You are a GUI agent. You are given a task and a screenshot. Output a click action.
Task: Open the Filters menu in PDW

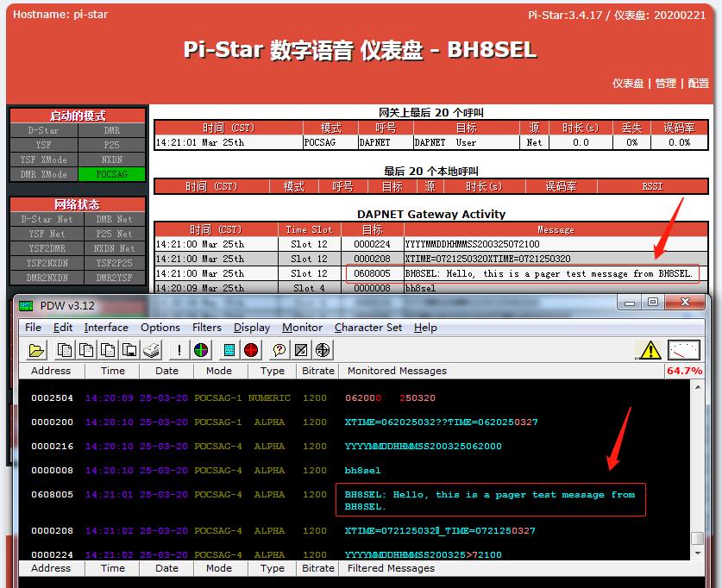pyautogui.click(x=207, y=328)
